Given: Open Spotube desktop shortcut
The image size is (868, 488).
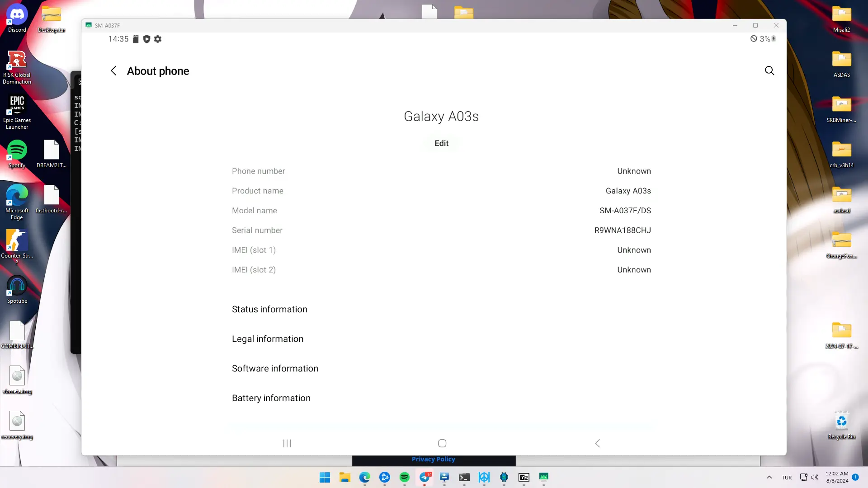Looking at the screenshot, I should point(17,290).
